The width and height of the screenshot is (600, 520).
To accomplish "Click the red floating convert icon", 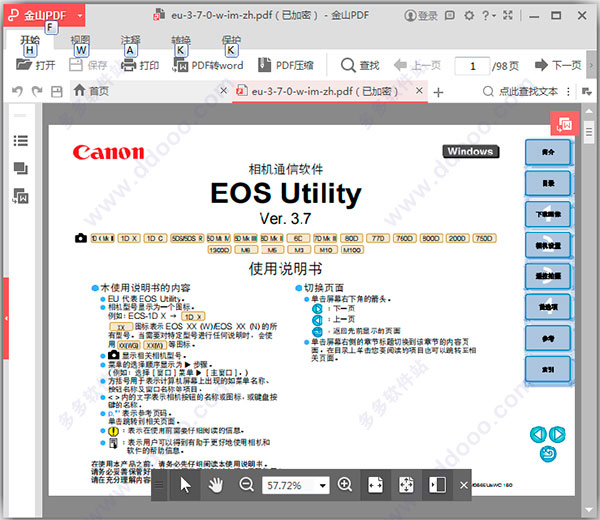I will pos(565,125).
